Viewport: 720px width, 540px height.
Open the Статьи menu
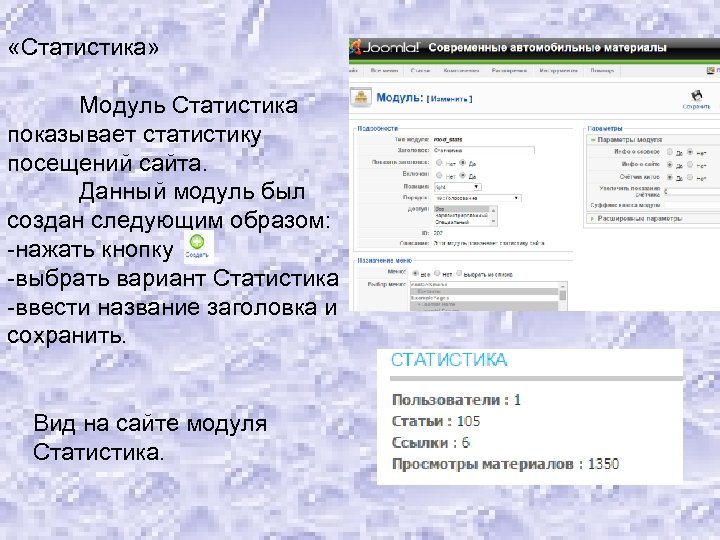pyautogui.click(x=420, y=71)
